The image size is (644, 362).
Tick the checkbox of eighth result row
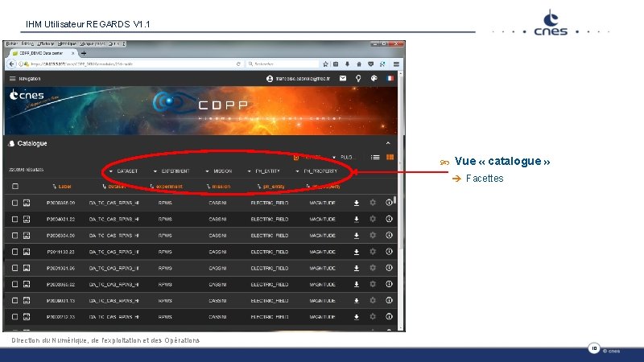pyautogui.click(x=14, y=317)
